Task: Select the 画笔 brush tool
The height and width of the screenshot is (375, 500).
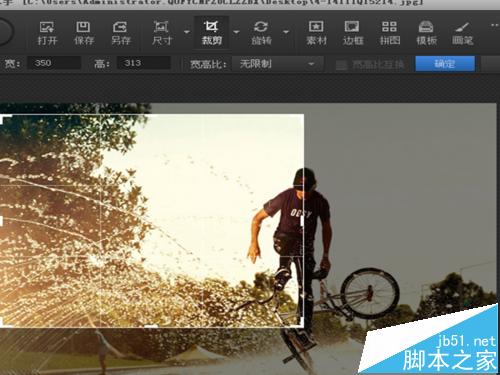Action: point(463,33)
